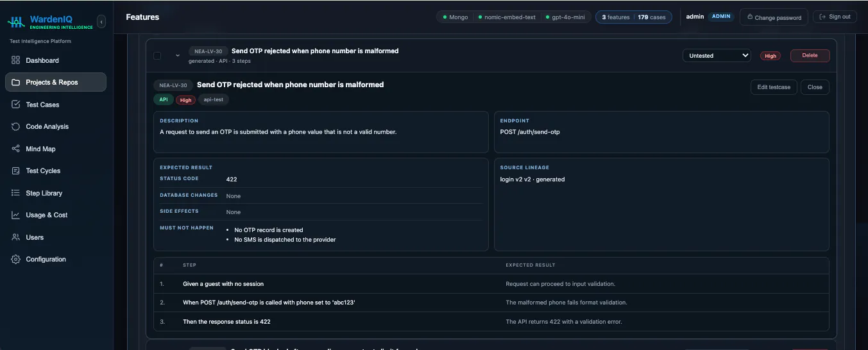Viewport: 868px width, 350px height.
Task: Click the Code Analysis refresh icon
Action: point(16,127)
